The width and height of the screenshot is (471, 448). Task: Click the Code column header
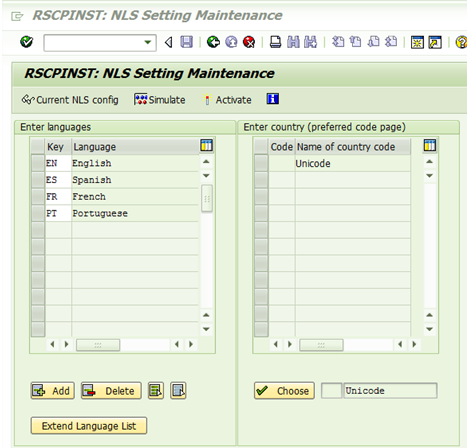click(282, 147)
